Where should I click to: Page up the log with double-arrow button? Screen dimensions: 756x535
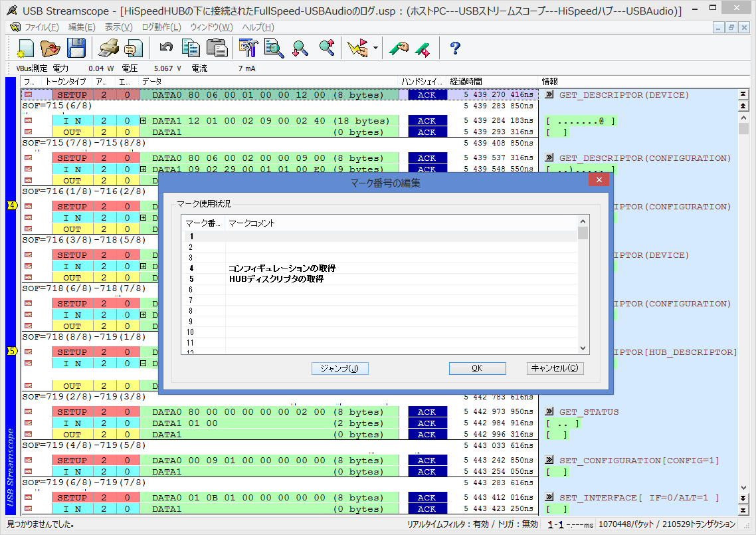pos(743,106)
